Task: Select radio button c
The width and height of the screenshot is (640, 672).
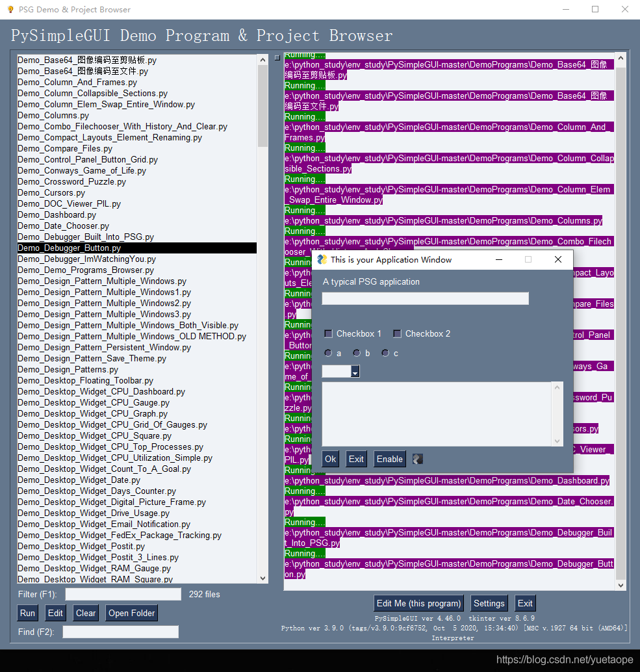Action: 385,353
